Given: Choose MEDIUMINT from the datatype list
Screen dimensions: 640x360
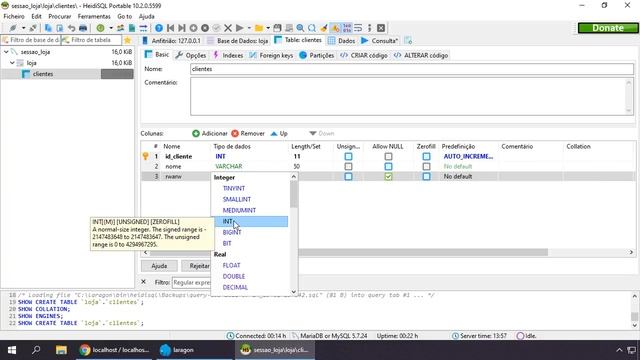Looking at the screenshot, I should tap(239, 211).
